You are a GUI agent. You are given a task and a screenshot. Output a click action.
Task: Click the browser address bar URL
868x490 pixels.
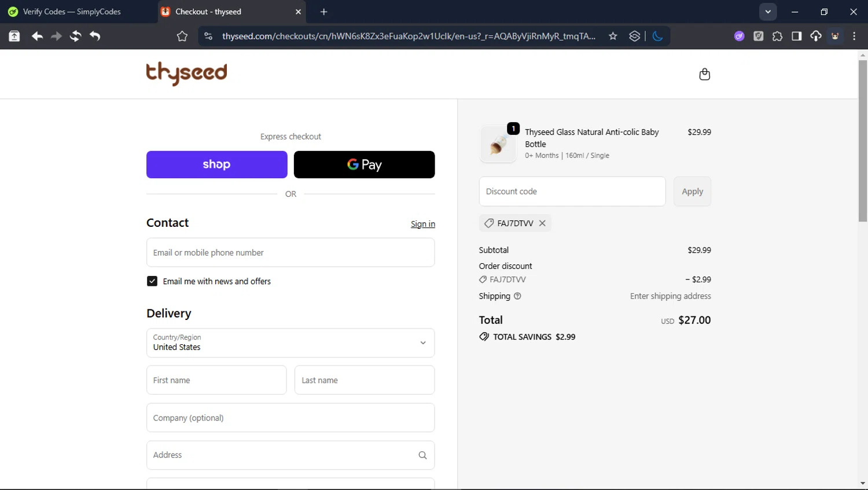(x=409, y=36)
